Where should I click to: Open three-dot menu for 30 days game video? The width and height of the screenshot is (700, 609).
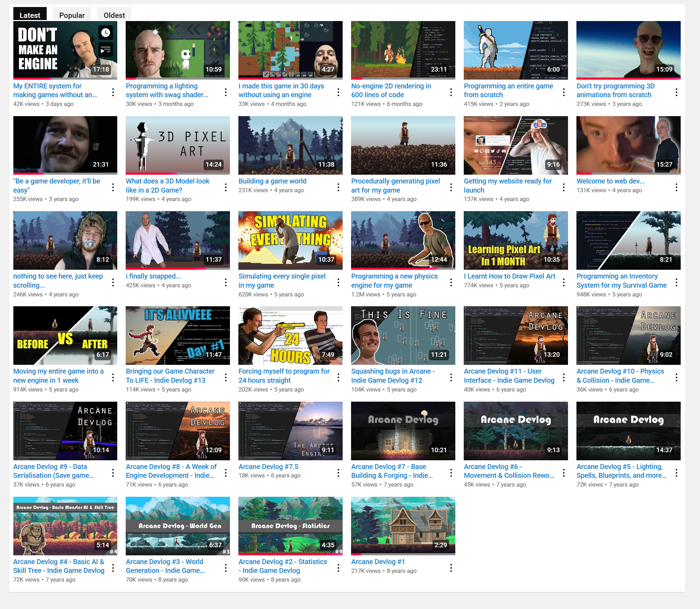[338, 92]
